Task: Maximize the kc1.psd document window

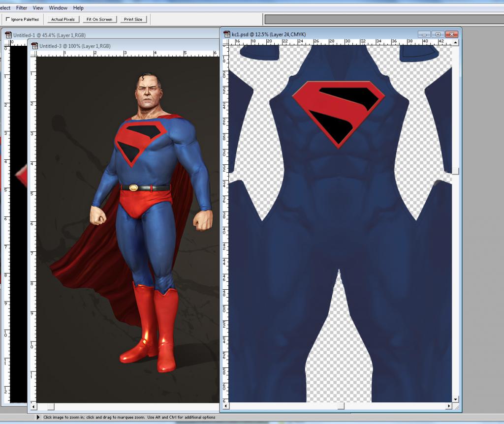Action: pos(438,34)
